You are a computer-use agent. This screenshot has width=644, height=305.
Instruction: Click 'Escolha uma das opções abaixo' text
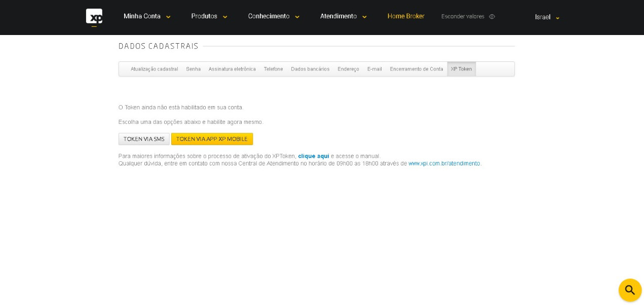click(x=191, y=122)
